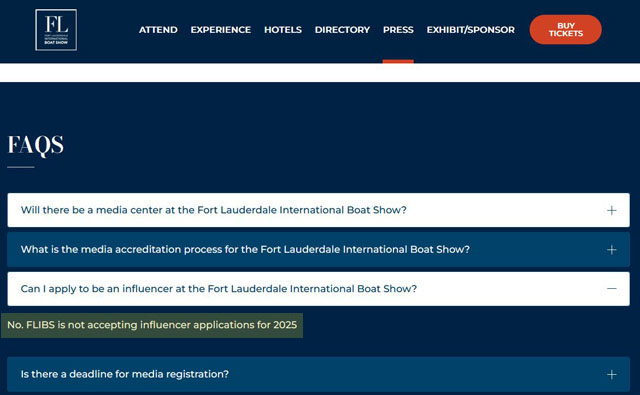Open the Experience menu
640x395 pixels.
tap(220, 30)
